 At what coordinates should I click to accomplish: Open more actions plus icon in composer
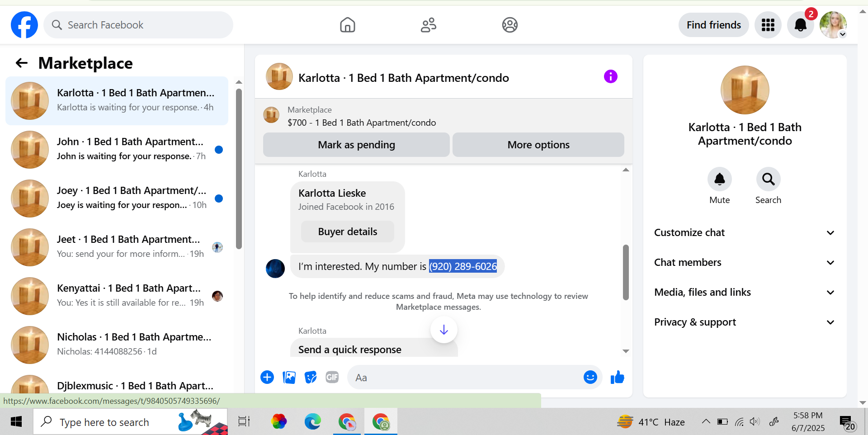[x=267, y=377]
